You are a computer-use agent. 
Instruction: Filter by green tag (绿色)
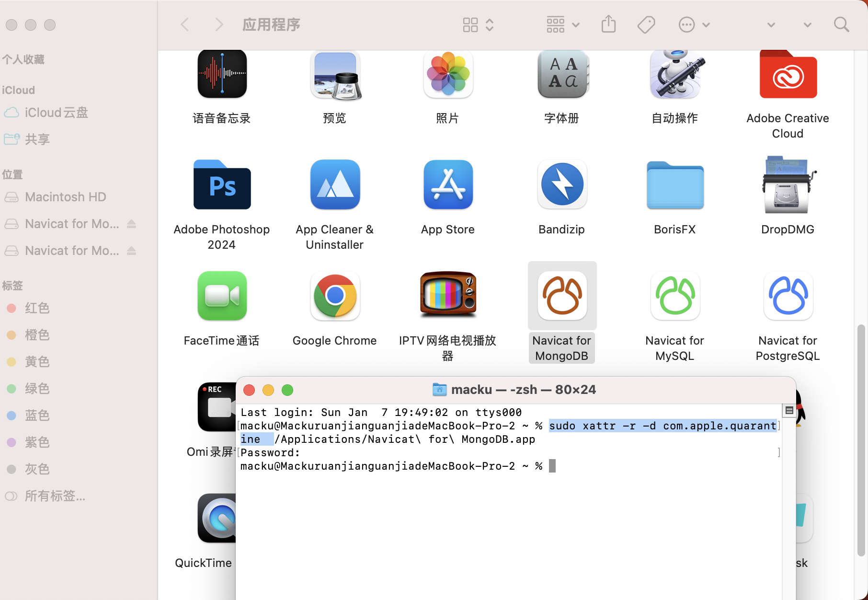[28, 389]
